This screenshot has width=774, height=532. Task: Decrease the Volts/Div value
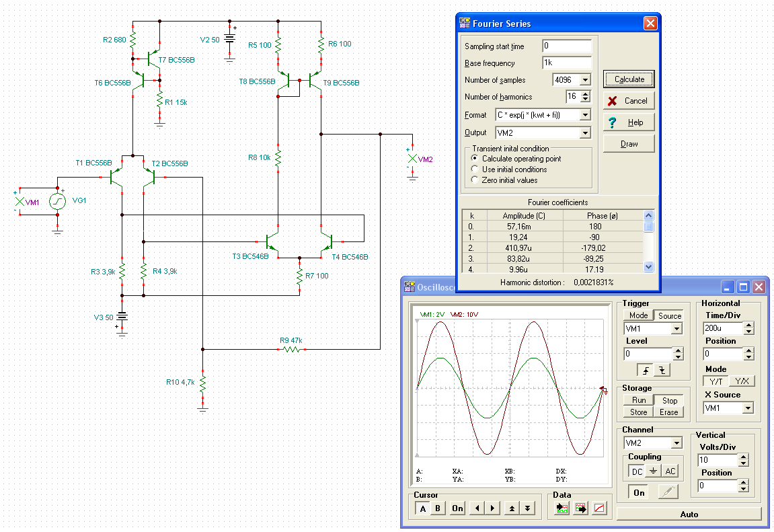(743, 463)
